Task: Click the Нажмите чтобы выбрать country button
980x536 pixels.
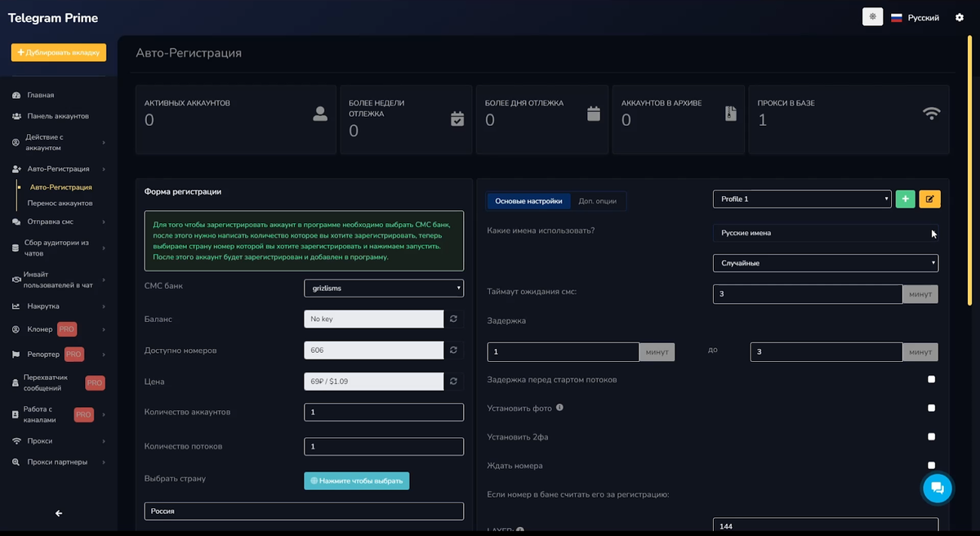Action: (357, 480)
